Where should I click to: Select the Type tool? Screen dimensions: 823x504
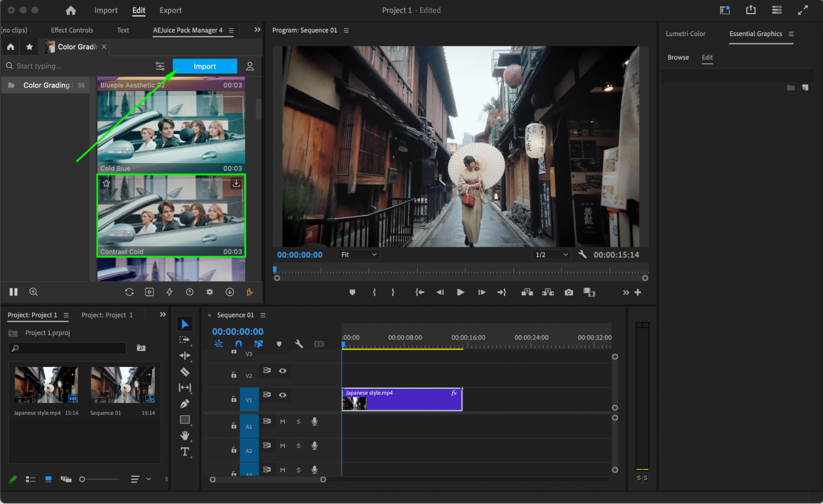click(185, 452)
